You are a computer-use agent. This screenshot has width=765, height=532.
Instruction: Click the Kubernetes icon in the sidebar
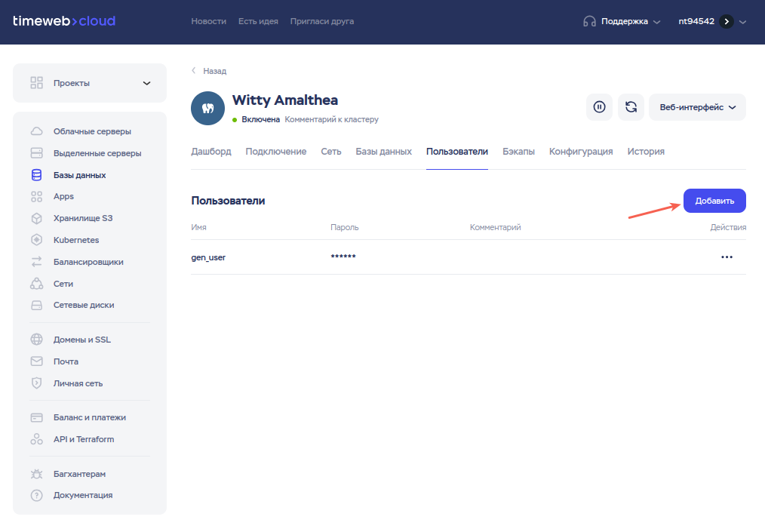pos(37,240)
